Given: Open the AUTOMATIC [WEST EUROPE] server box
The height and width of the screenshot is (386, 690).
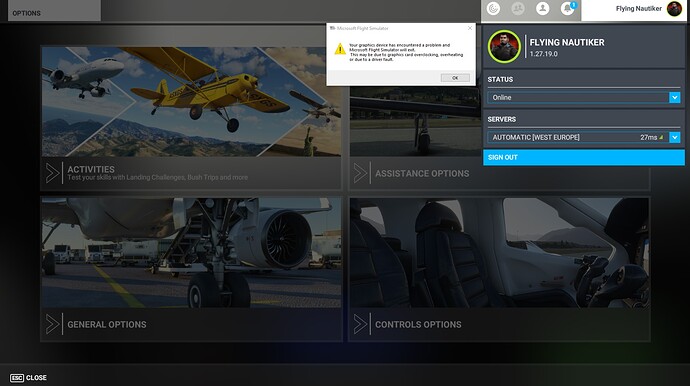Looking at the screenshot, I should [584, 137].
